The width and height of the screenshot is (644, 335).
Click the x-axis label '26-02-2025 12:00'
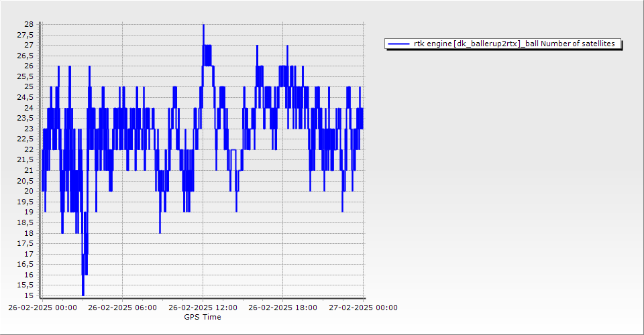click(x=203, y=308)
